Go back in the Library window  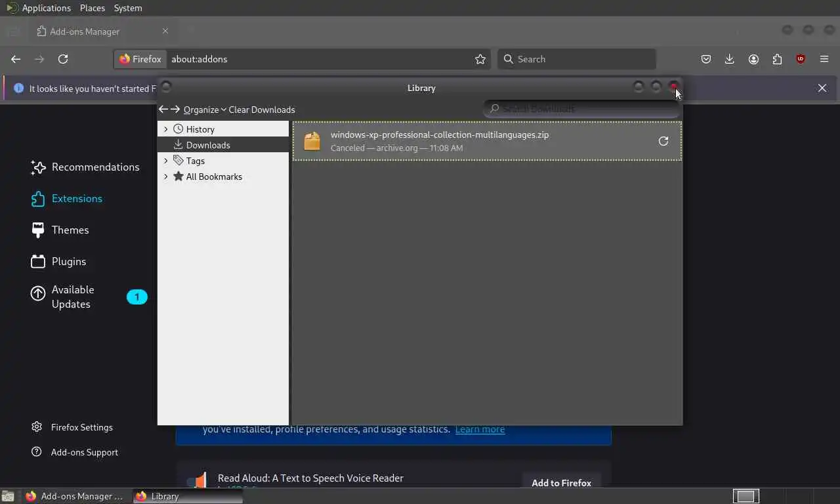pyautogui.click(x=163, y=110)
